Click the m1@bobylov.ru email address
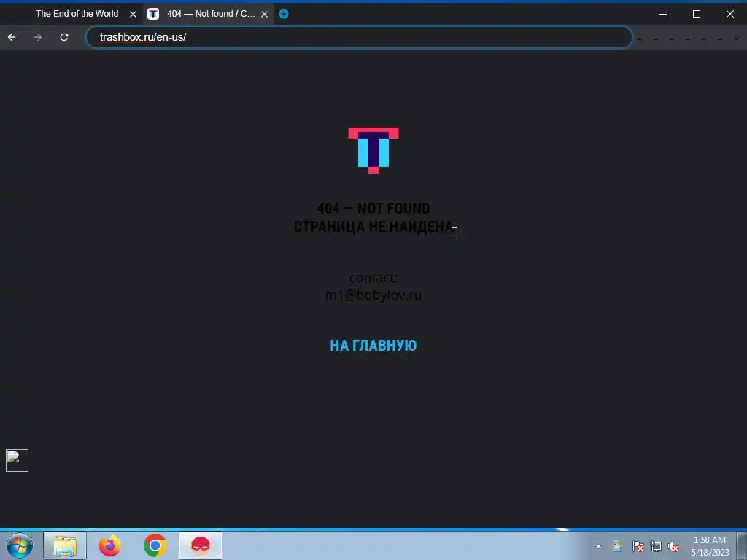 tap(373, 295)
